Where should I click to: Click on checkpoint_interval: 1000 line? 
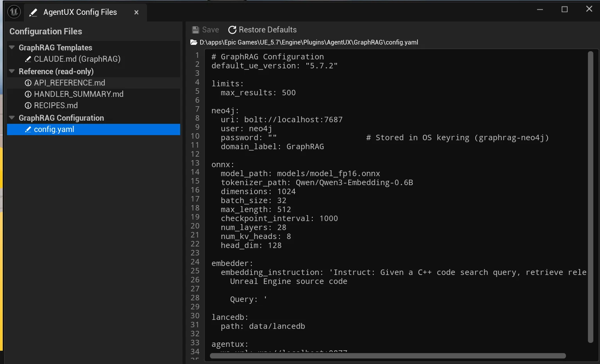(x=279, y=218)
